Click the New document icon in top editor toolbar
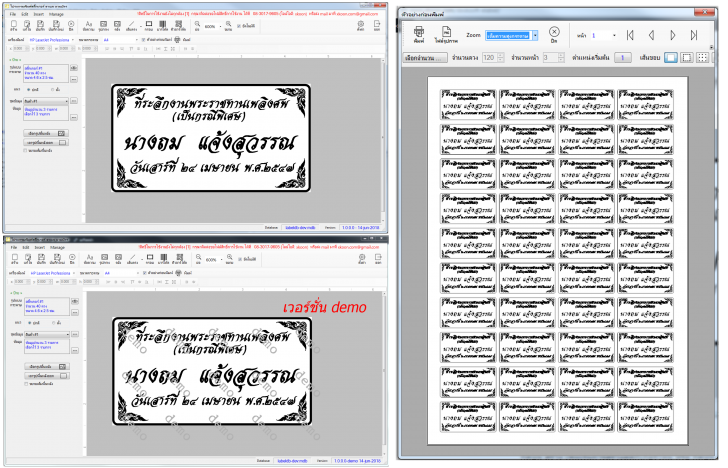728x468 pixels. pyautogui.click(x=13, y=25)
